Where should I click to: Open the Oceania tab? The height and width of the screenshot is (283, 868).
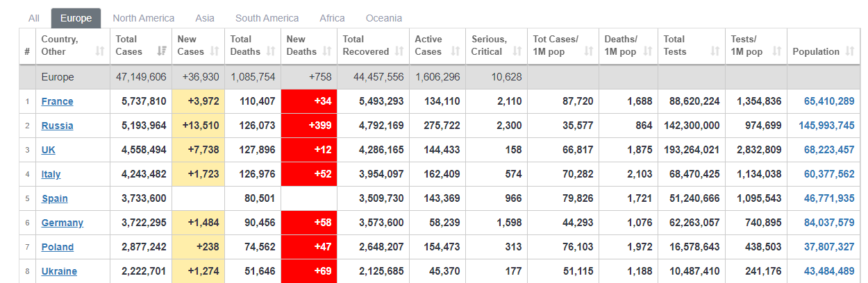point(383,18)
